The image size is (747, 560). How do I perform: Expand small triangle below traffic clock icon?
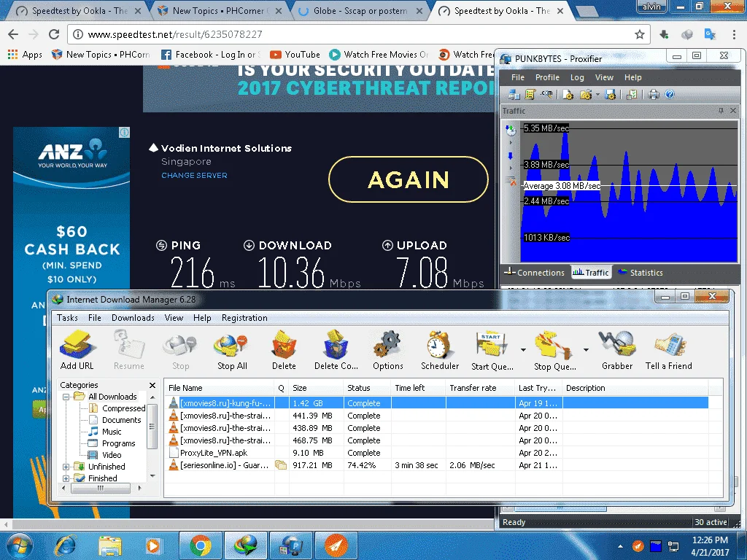[511, 142]
